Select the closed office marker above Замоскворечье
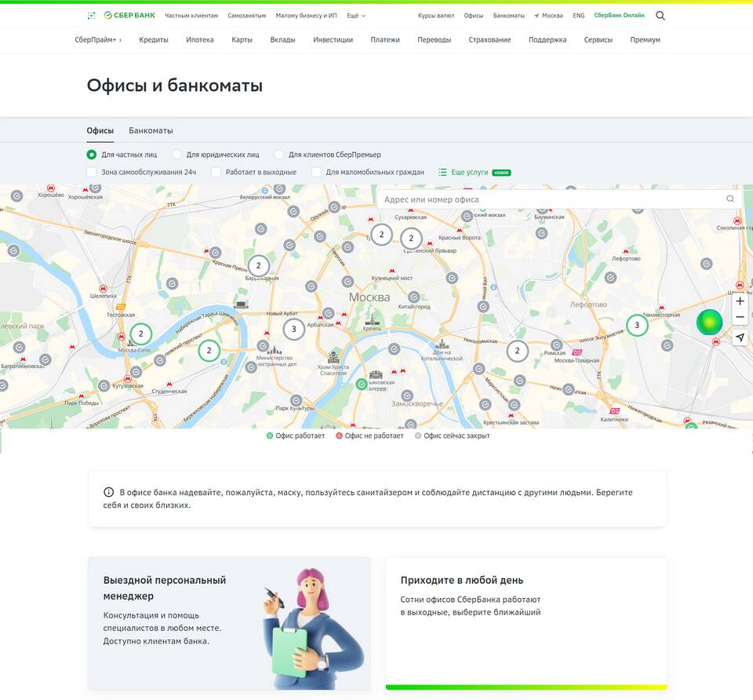753x700 pixels. 407,396
